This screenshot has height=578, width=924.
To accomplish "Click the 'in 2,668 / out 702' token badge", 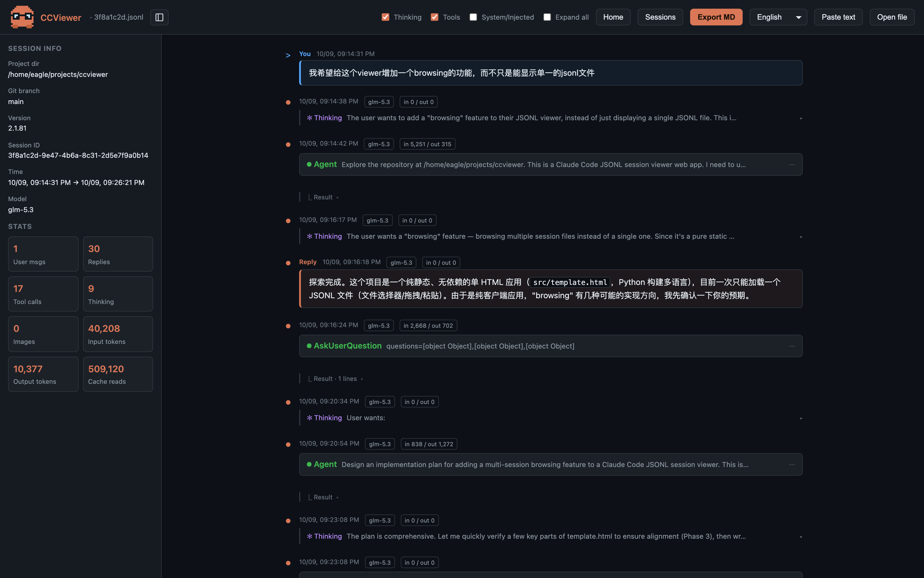I will click(428, 326).
